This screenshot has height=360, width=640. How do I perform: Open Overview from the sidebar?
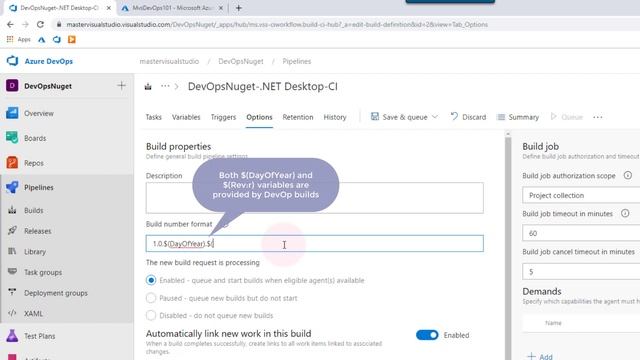(x=38, y=113)
